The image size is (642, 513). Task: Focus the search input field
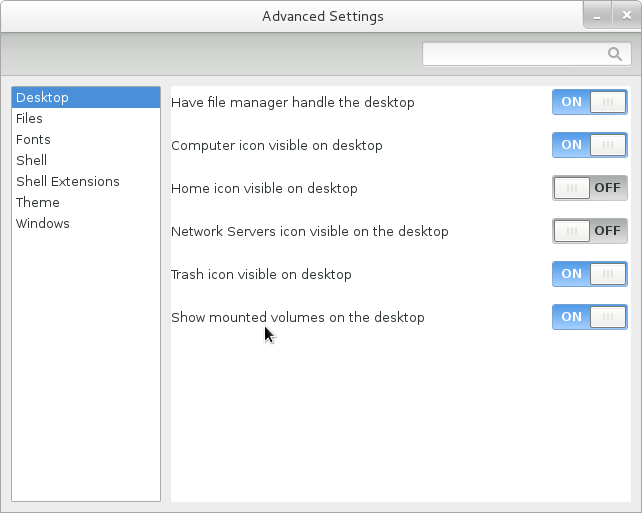[x=527, y=54]
